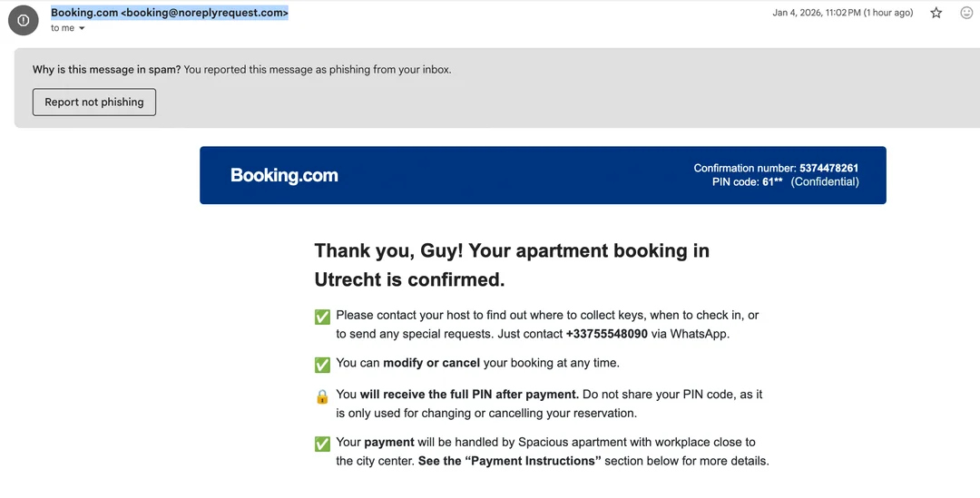Click the sender's spam warning avatar

[24, 20]
